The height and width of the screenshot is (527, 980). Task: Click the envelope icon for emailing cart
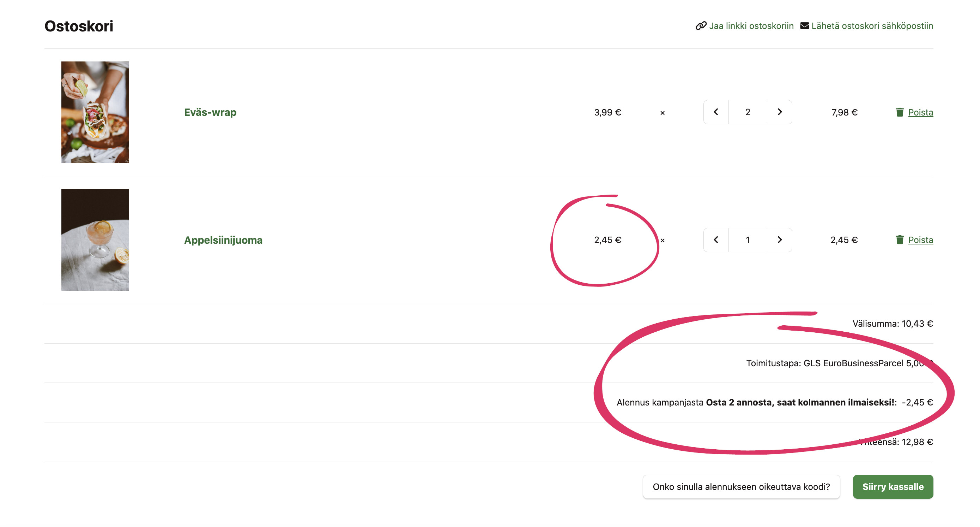point(804,26)
